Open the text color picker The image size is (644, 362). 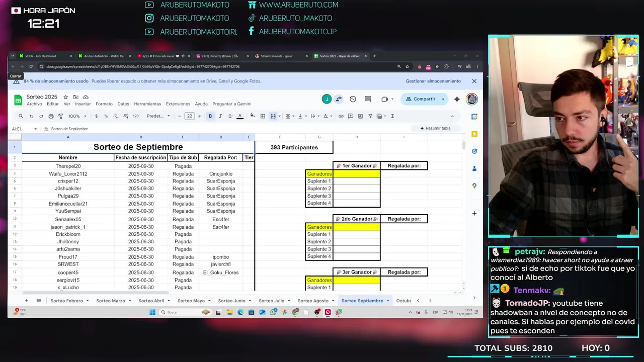240,116
